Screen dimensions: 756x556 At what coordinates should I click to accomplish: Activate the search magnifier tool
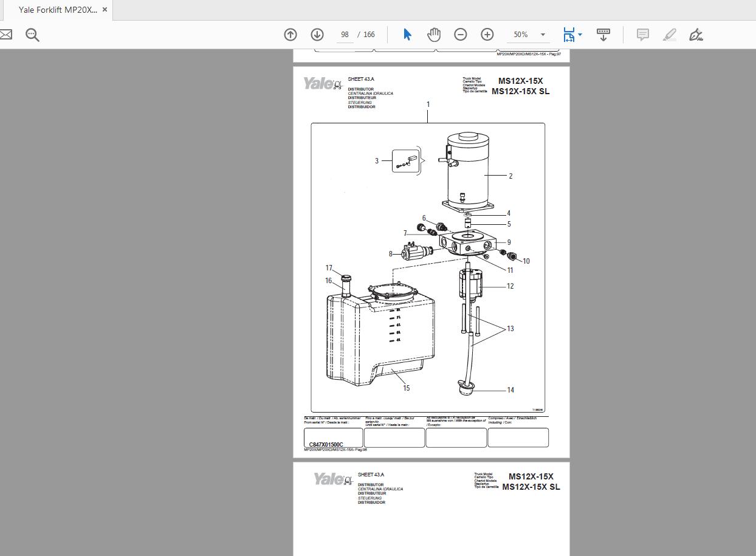(32, 35)
